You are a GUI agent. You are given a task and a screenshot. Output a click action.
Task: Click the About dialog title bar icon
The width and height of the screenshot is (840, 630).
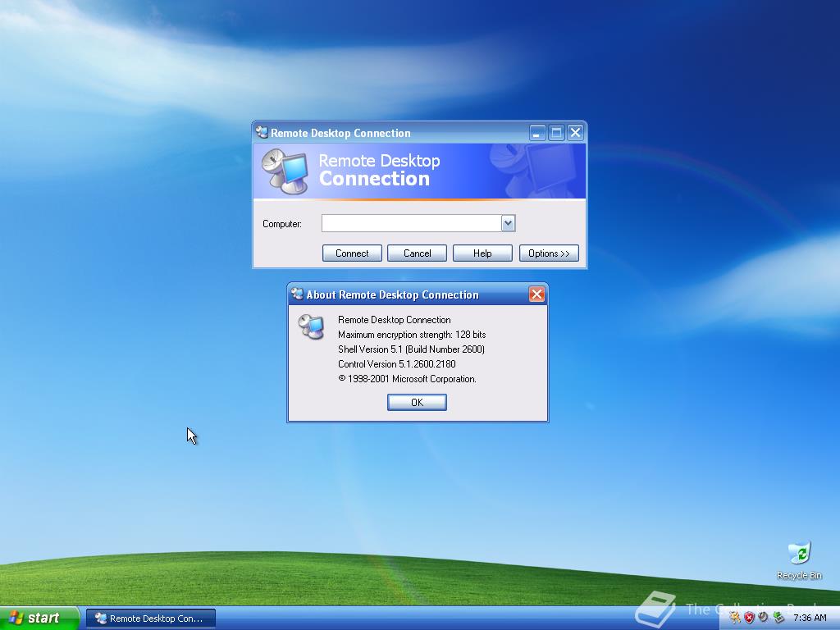[297, 294]
